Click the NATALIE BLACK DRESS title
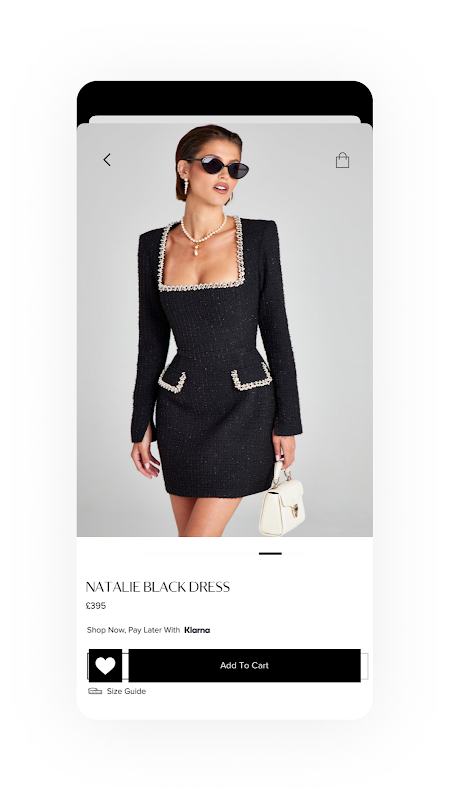450x800 pixels. pos(158,587)
